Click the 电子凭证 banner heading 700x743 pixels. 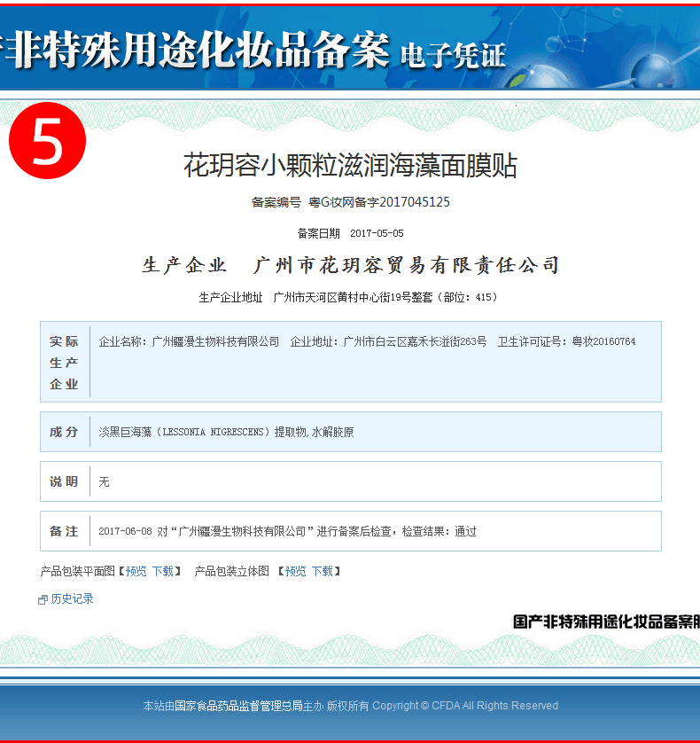click(x=453, y=56)
